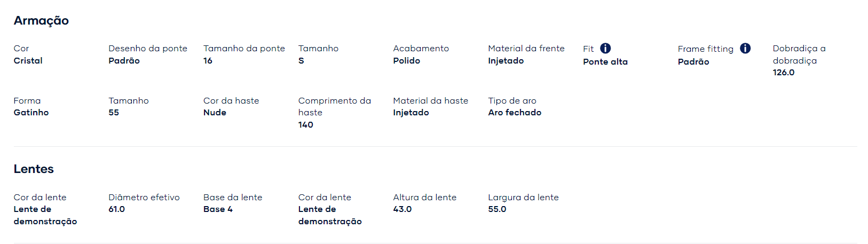The height and width of the screenshot is (244, 868).
Task: Select the Lentes section heading
Action: pyautogui.click(x=34, y=169)
